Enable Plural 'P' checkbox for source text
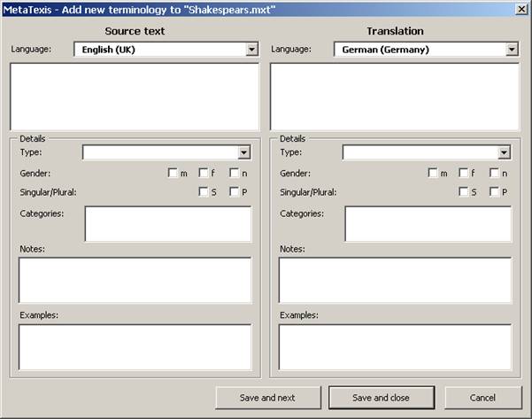532x419 pixels. click(x=235, y=191)
